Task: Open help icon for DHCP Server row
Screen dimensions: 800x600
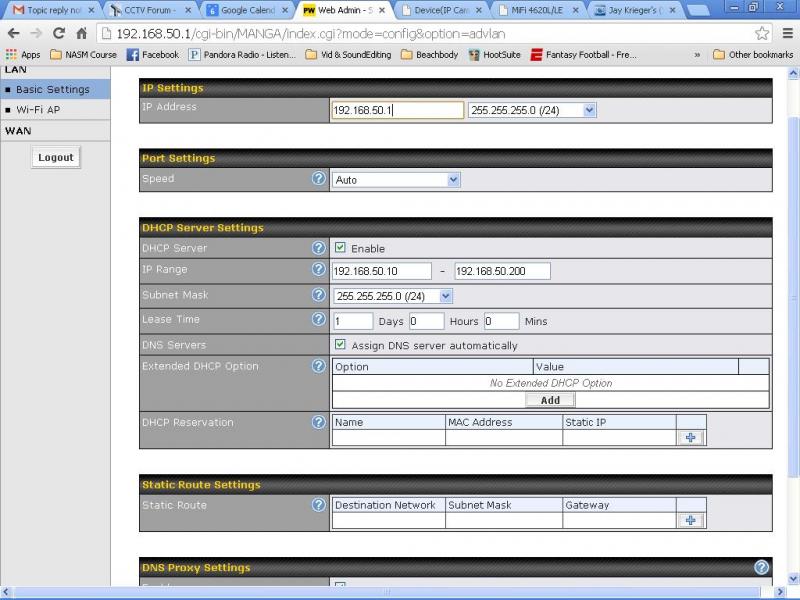Action: (x=318, y=247)
